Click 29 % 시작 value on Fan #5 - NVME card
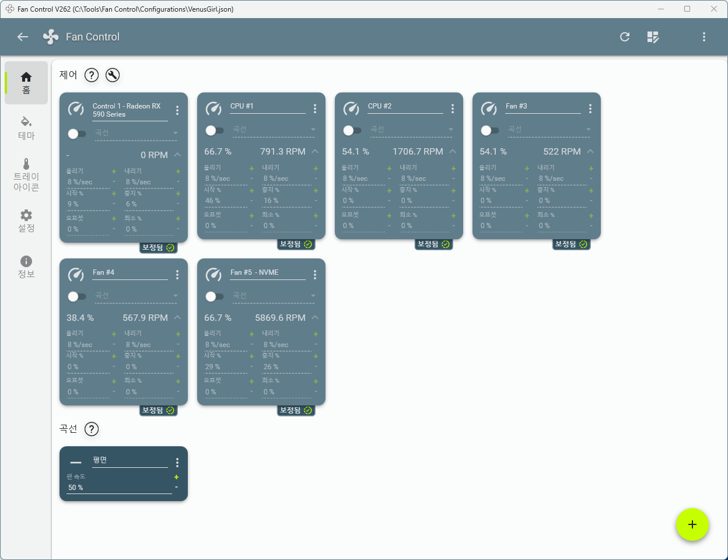 (x=226, y=367)
